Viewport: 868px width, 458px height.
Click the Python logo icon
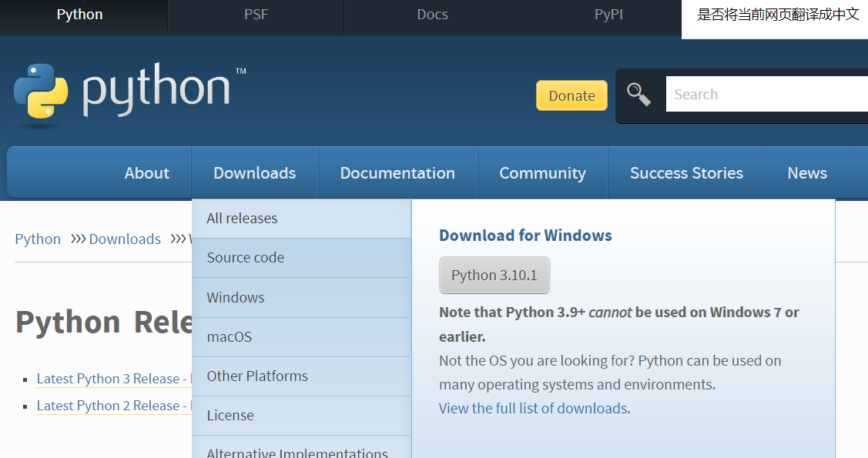point(41,91)
